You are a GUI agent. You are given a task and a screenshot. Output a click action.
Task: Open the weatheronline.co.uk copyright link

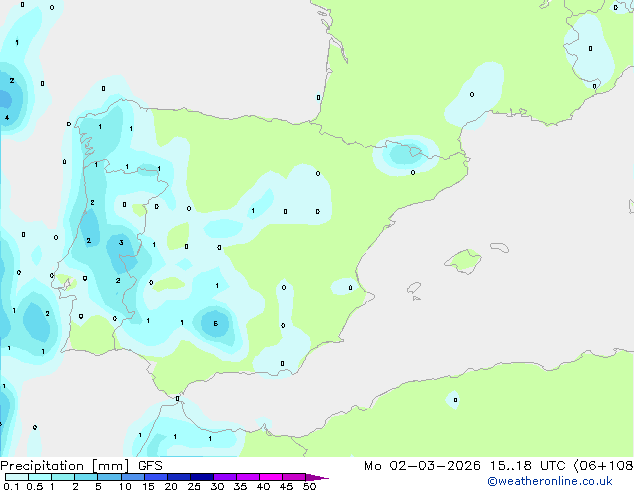pyautogui.click(x=550, y=481)
